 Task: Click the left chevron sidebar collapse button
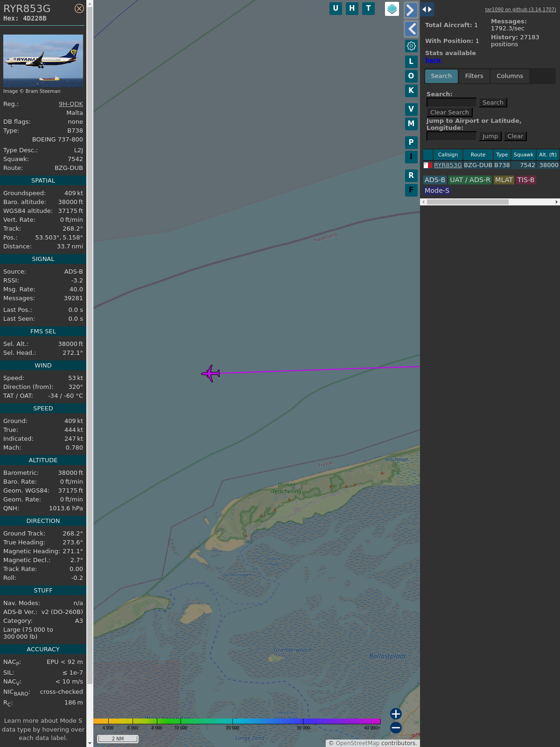coord(411,29)
